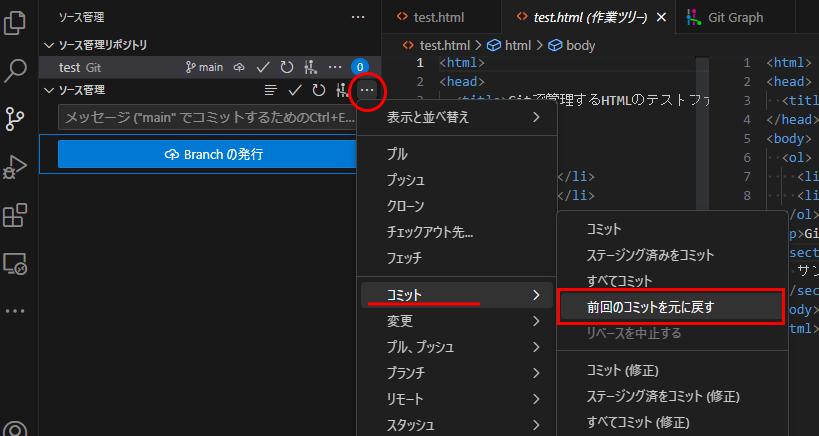Open ソース管理 panel title ellipsis menu
Screen dimensions: 819x436
click(358, 17)
